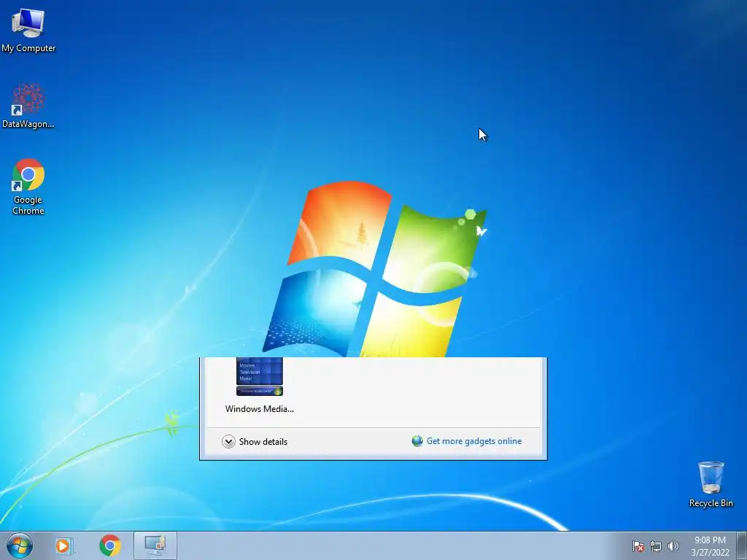Expand Show details in gadget gallery
747x560 pixels.
pyautogui.click(x=228, y=441)
